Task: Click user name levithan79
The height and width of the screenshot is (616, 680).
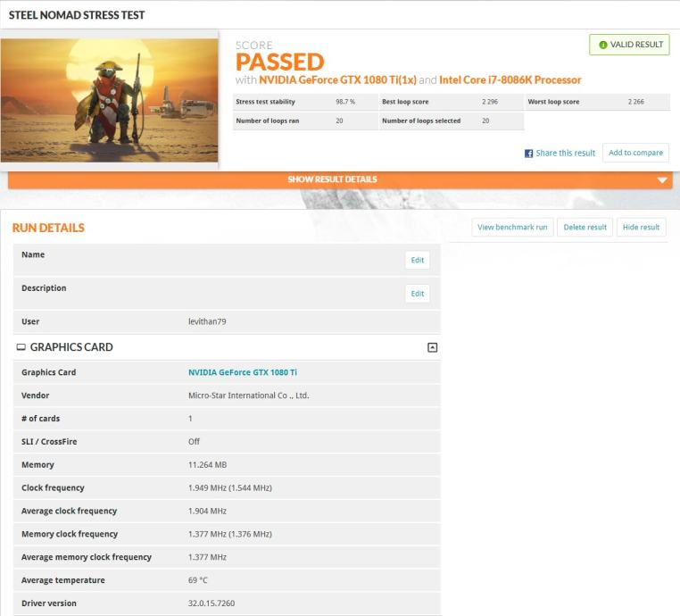Action: pyautogui.click(x=207, y=321)
